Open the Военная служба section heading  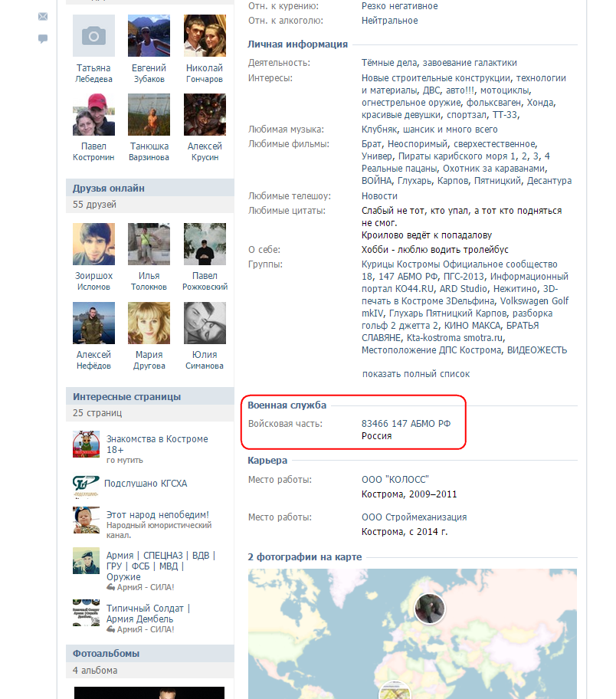coord(287,405)
